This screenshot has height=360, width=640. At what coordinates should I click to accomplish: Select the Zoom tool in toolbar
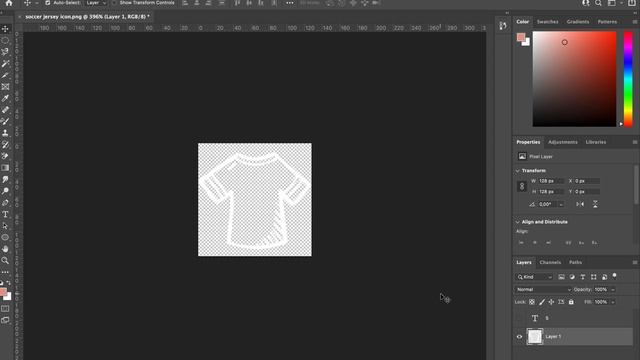pyautogui.click(x=5, y=260)
